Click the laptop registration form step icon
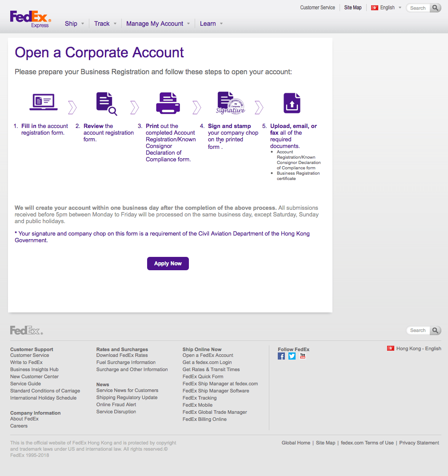Screen dimensions: 448x476 point(44,103)
